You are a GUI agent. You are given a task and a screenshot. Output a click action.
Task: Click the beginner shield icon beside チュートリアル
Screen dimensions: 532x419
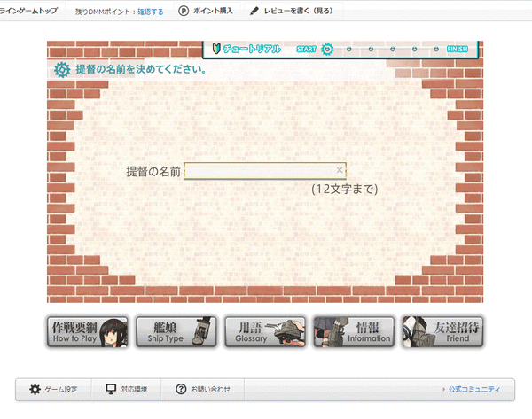tap(216, 49)
